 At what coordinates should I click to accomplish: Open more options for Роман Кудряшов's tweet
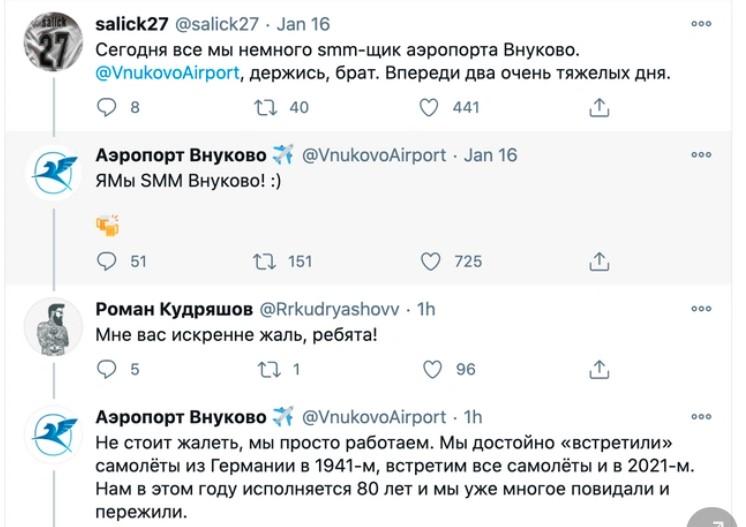(701, 310)
